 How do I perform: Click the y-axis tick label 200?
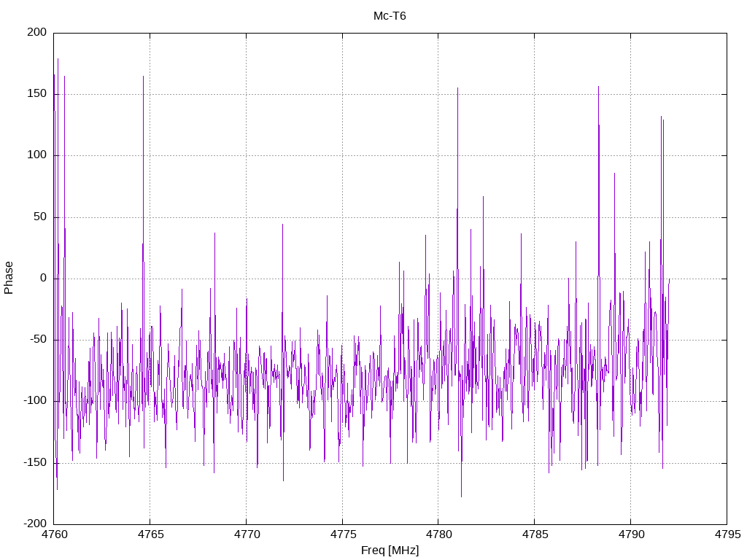tap(37, 32)
